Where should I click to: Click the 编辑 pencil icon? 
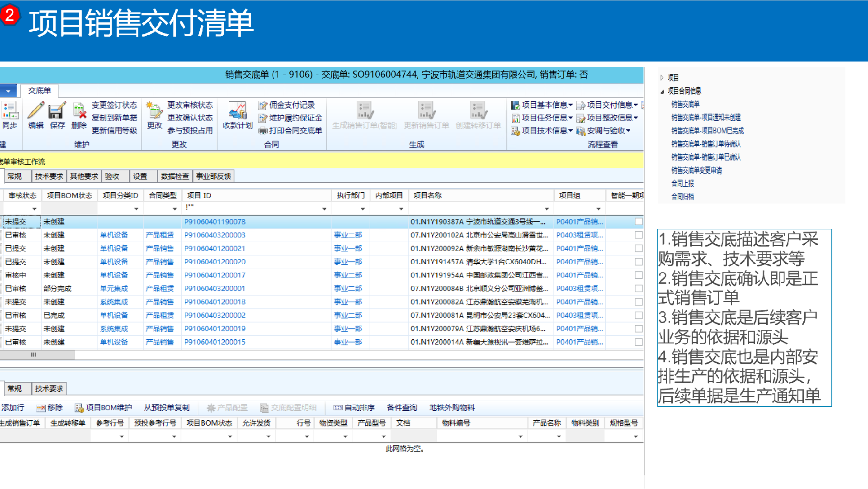pyautogui.click(x=36, y=110)
